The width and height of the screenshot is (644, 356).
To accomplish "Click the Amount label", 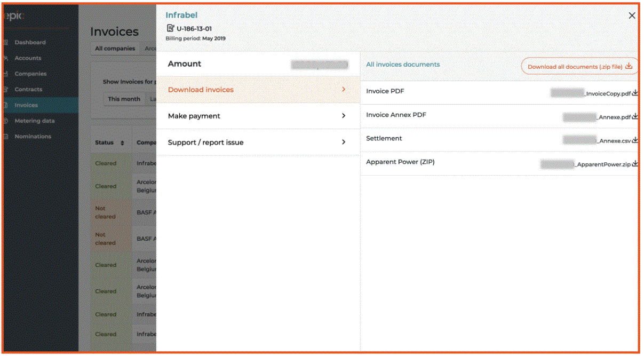I will (185, 64).
